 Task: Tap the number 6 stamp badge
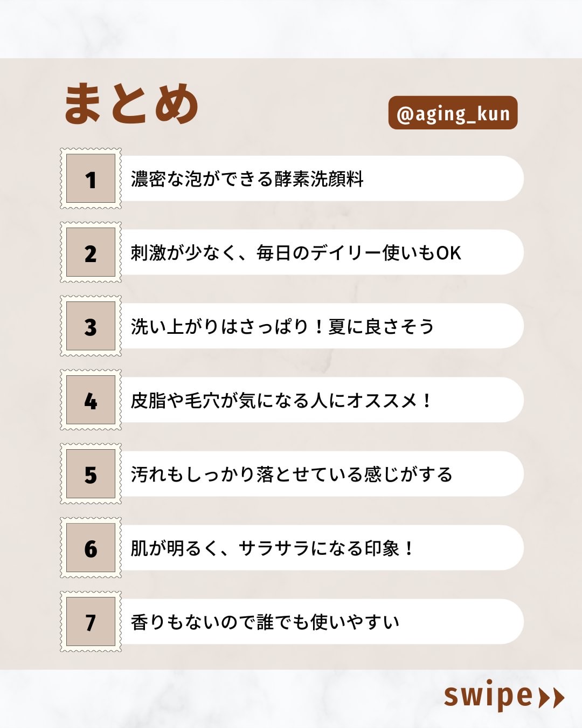pos(91,548)
